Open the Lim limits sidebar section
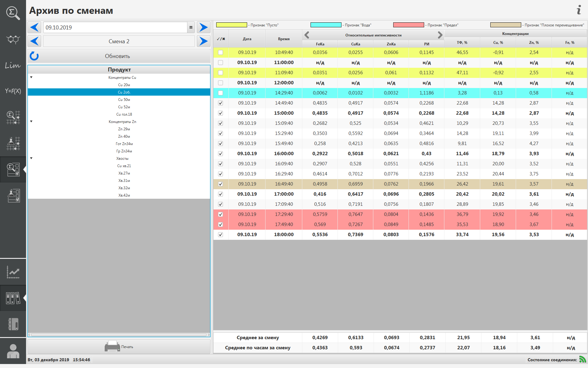The image size is (588, 368). (x=13, y=65)
